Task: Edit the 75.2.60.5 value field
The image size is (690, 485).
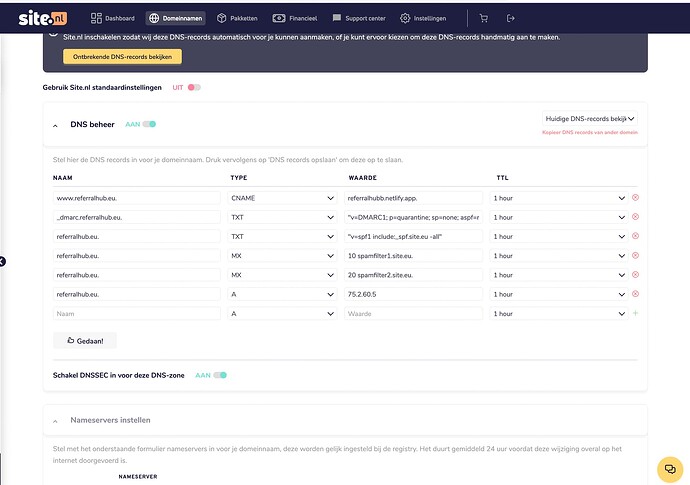Action: point(413,294)
